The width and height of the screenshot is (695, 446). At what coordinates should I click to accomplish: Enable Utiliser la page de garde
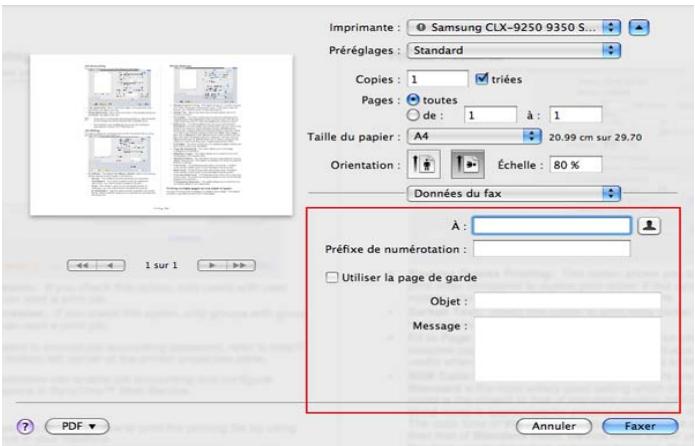pos(335,276)
